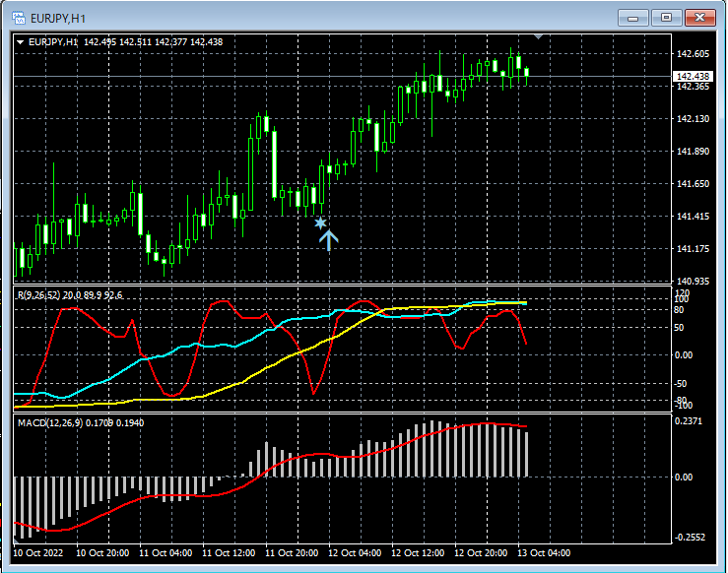Image resolution: width=728 pixels, height=573 pixels.
Task: Click the 141.890 price scale label
Action: pyautogui.click(x=693, y=152)
